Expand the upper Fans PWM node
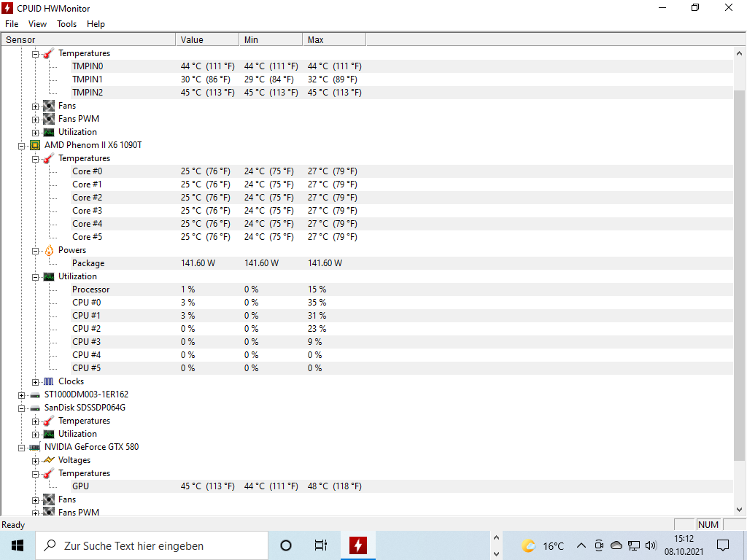 (35, 120)
